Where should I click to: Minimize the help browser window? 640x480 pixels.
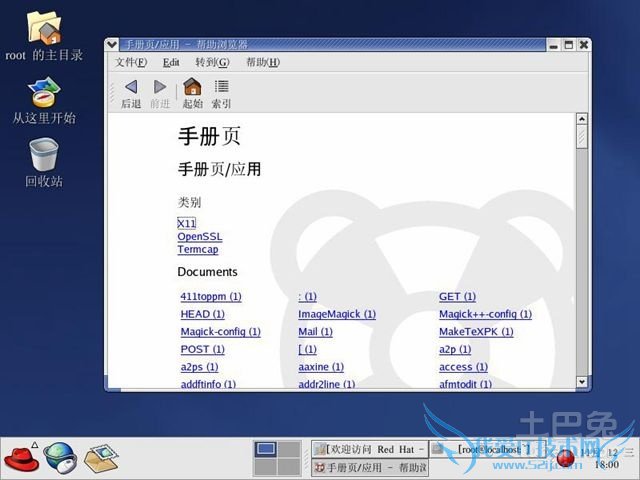tap(553, 45)
